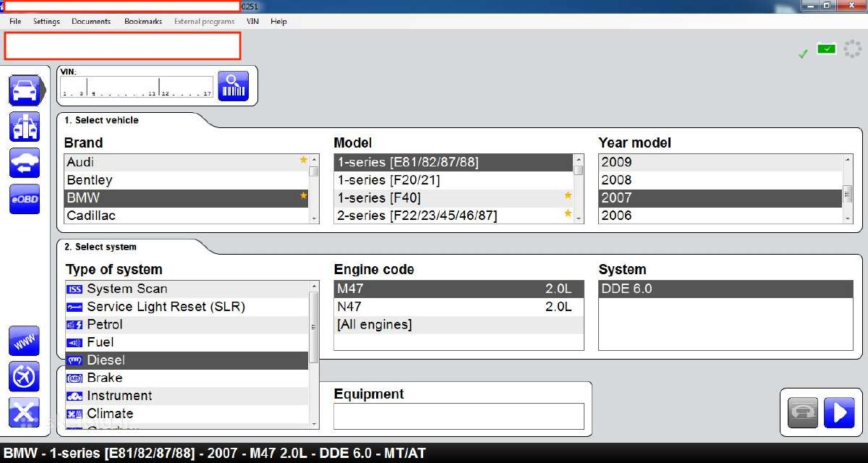The height and width of the screenshot is (463, 868).
Task: Select Audi in Brand list
Action: coord(187,162)
